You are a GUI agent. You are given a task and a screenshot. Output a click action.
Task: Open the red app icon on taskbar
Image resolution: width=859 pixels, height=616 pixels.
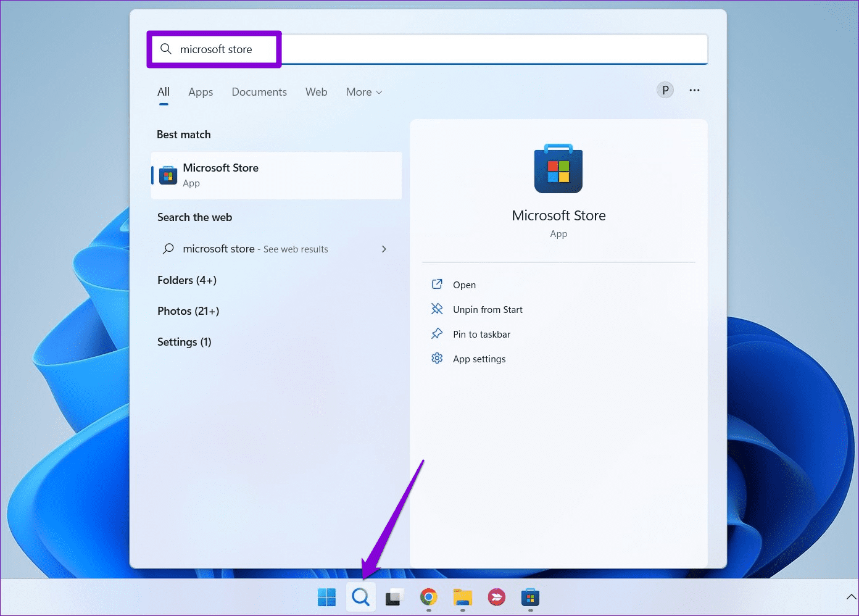[x=496, y=597]
